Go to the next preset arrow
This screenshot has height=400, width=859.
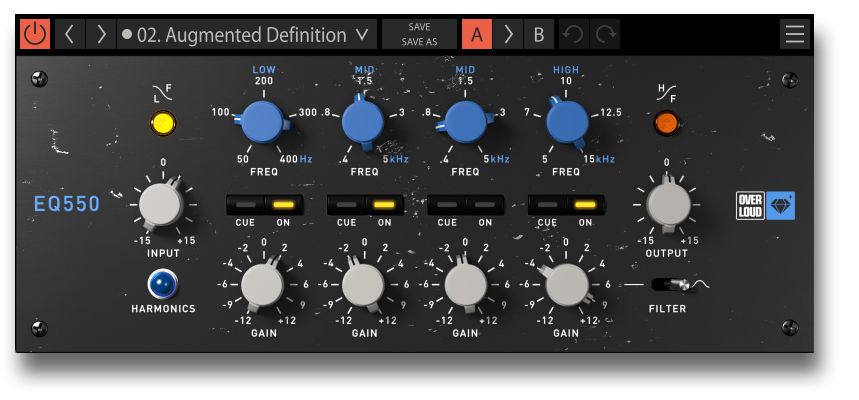click(x=101, y=35)
